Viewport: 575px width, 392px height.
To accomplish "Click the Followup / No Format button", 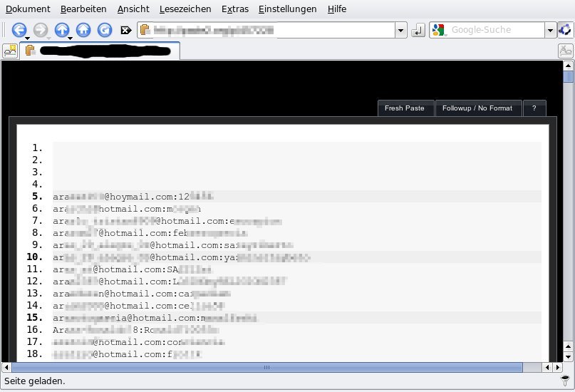I will click(x=478, y=108).
